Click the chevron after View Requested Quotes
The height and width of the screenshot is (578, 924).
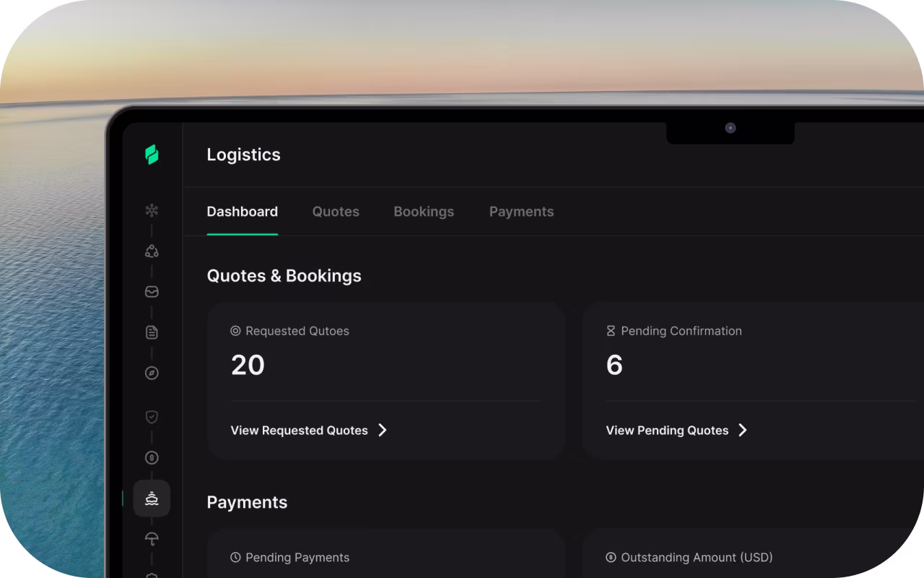coord(383,431)
